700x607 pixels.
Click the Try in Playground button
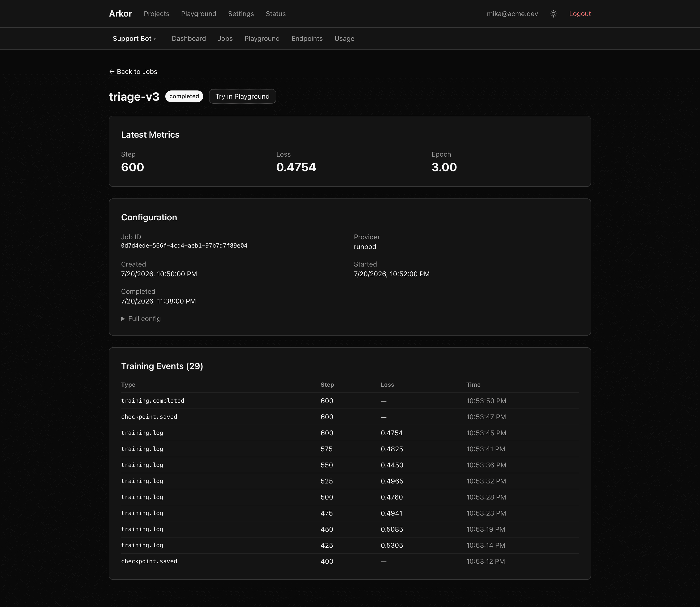pyautogui.click(x=242, y=96)
